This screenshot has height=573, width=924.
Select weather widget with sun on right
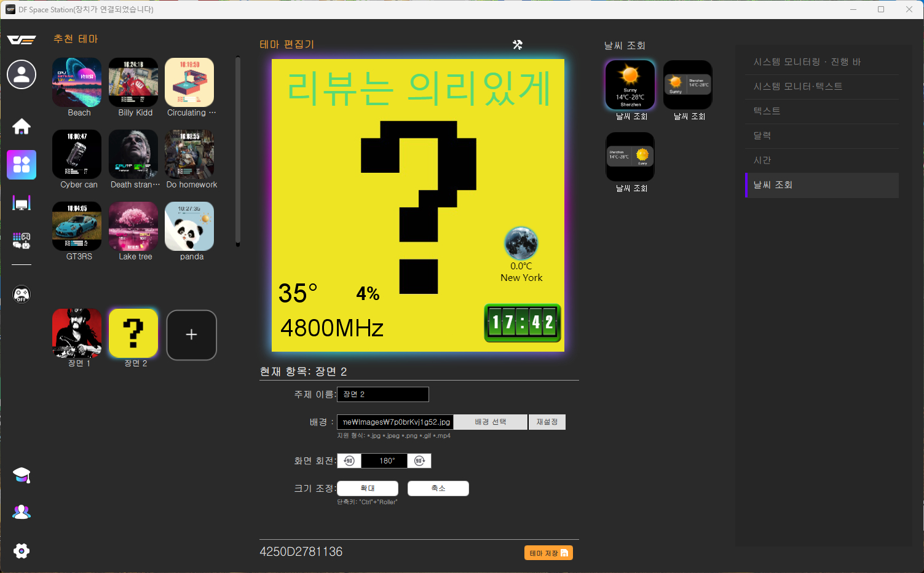point(630,157)
